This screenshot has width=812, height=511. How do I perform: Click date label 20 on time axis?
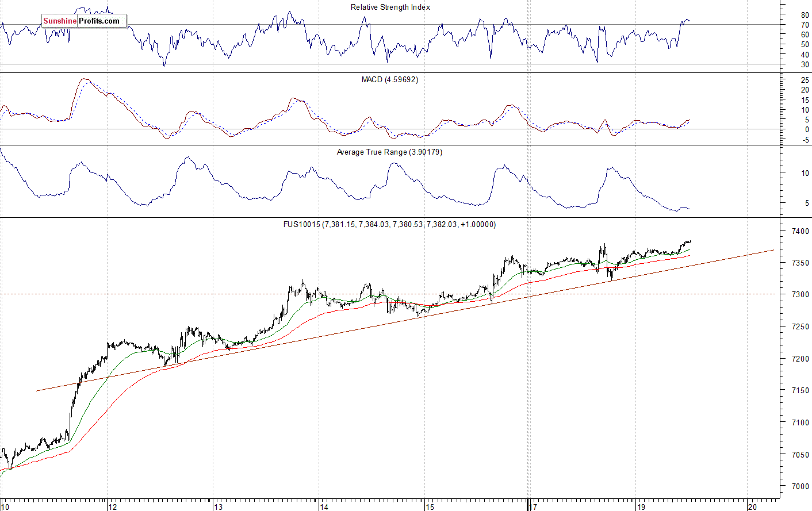coord(752,507)
